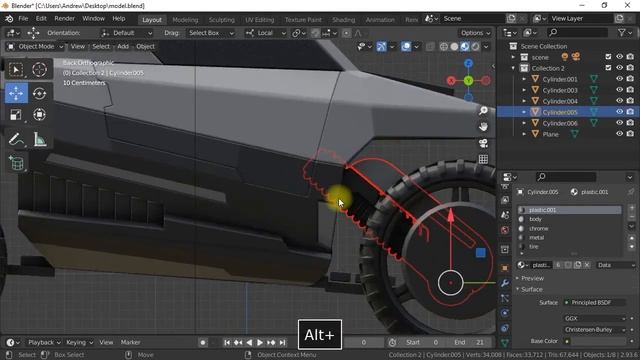Open Local transform orientation dropdown
640x360 pixels.
[265, 33]
